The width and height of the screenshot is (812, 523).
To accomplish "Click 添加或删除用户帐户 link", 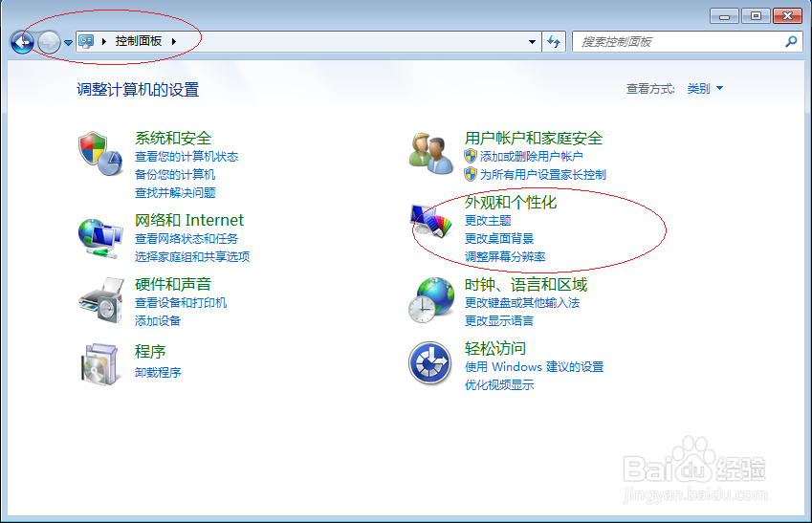I will [532, 157].
